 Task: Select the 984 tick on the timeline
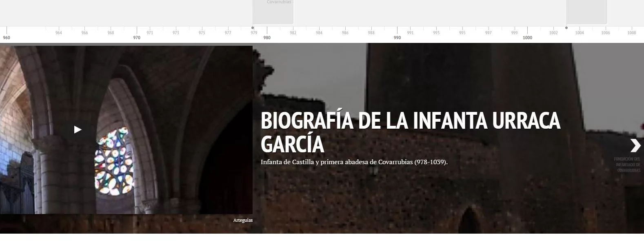(319, 33)
